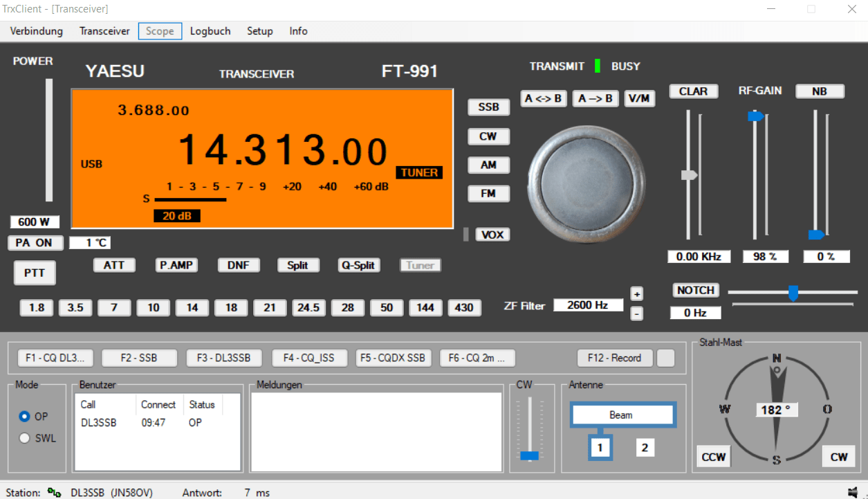The image size is (868, 499).
Task: Click the CLAR offset slider handle
Action: point(690,175)
